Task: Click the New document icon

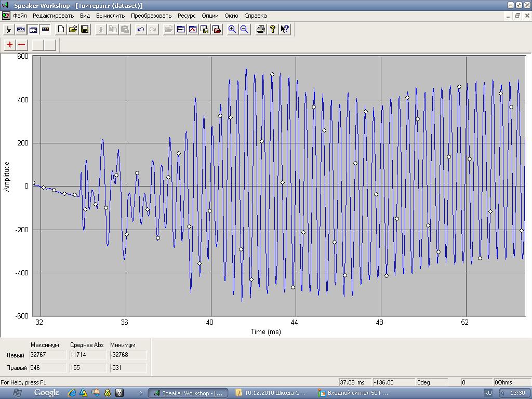Action: click(61, 29)
